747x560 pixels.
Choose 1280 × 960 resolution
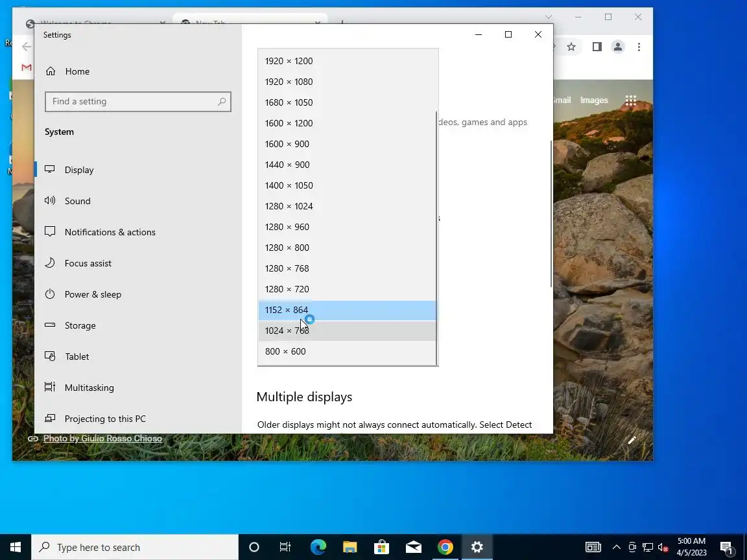pyautogui.click(x=347, y=227)
